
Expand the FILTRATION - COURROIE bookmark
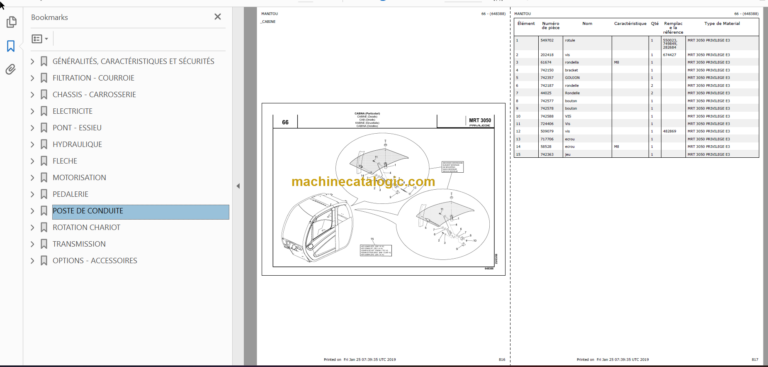click(33, 78)
